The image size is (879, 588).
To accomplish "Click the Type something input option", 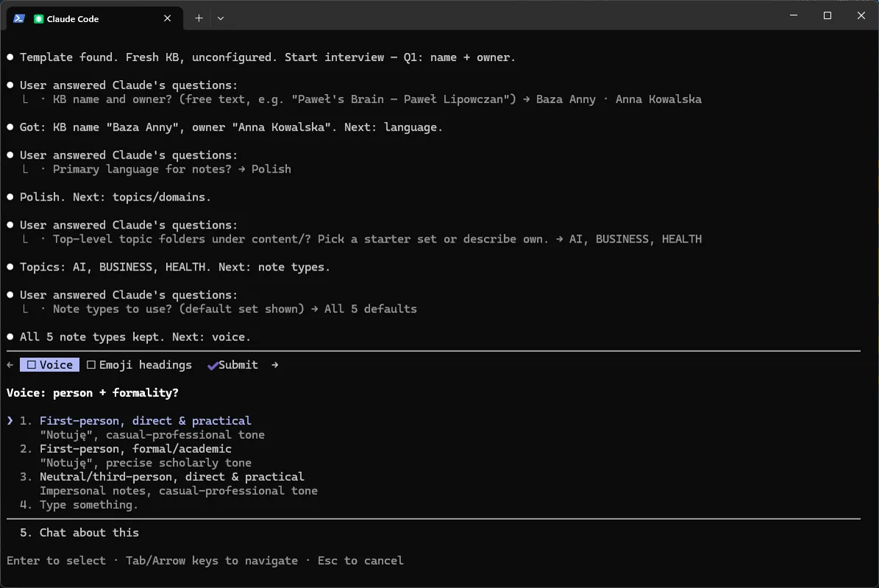I will point(88,505).
